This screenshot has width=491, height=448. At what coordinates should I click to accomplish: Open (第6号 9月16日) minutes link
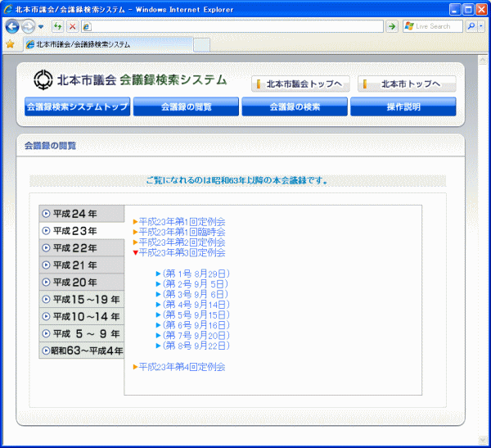(196, 325)
